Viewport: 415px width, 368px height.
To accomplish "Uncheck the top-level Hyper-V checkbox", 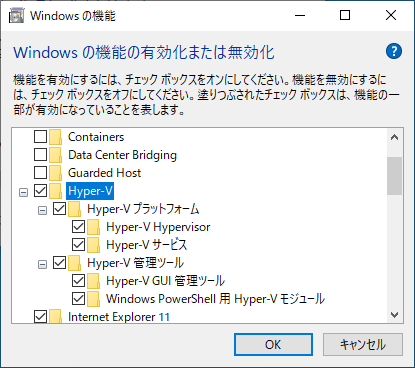I will [x=40, y=190].
